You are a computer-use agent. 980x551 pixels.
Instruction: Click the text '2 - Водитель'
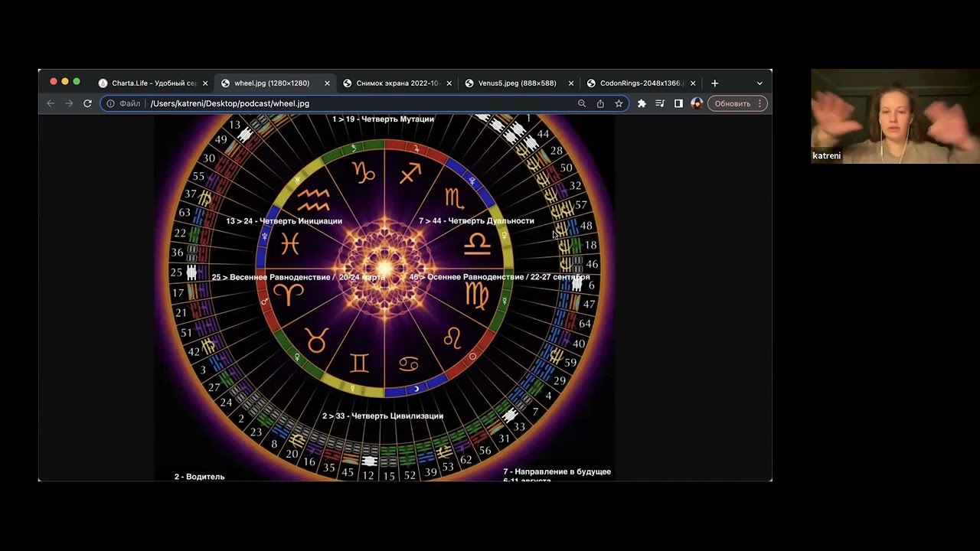click(199, 477)
